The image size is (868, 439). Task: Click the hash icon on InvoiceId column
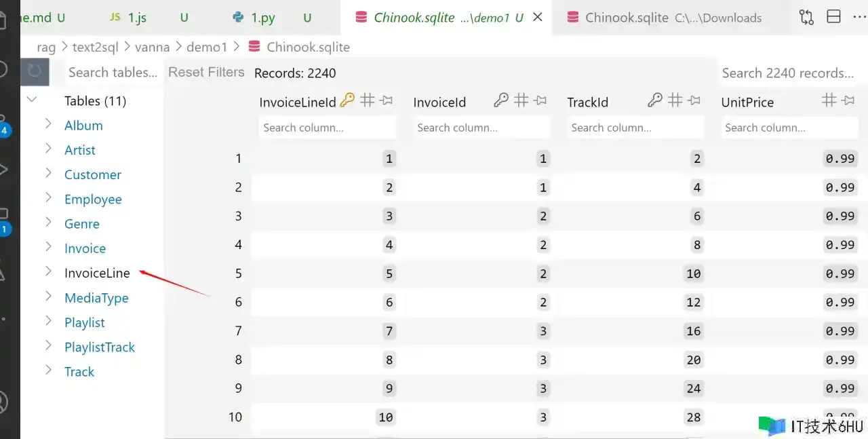click(x=521, y=101)
